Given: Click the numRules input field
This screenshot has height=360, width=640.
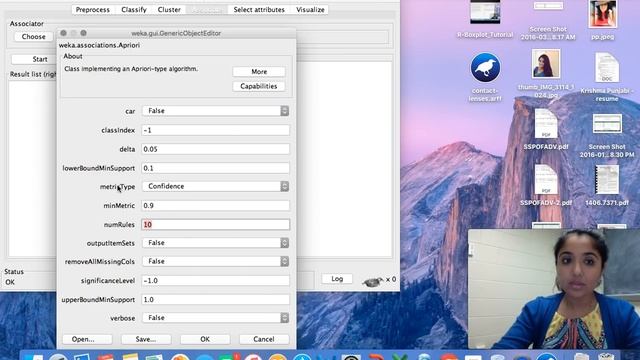Looking at the screenshot, I should pyautogui.click(x=216, y=224).
